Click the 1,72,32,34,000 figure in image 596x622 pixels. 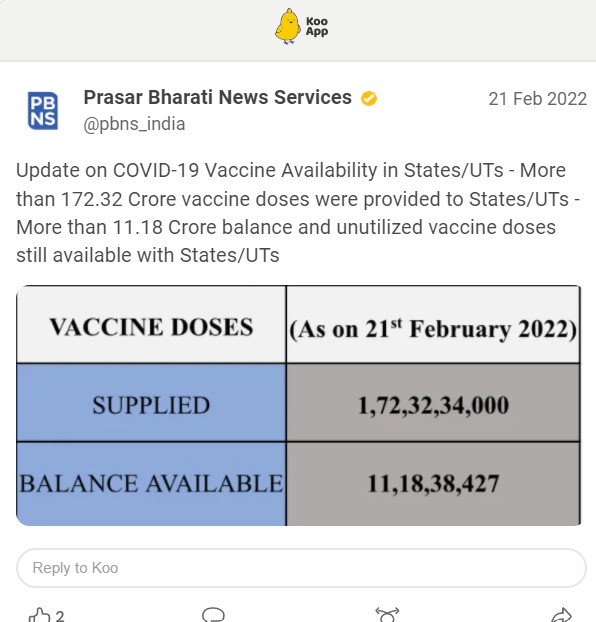[433, 405]
